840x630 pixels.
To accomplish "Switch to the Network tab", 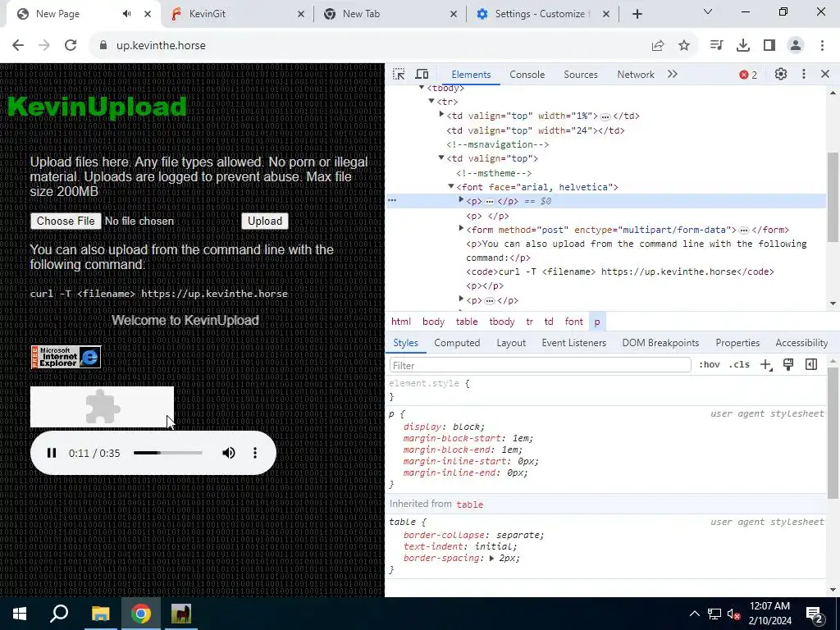I will click(636, 75).
